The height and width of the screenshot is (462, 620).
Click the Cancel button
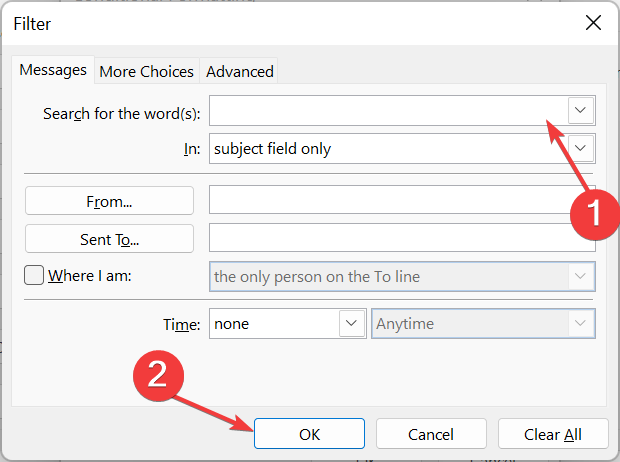coord(431,434)
